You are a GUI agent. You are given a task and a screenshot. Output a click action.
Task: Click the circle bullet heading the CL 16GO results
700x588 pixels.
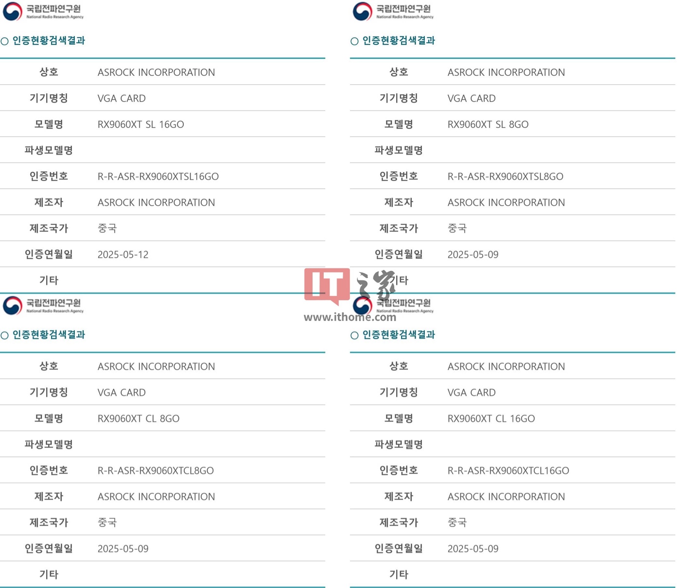[354, 335]
